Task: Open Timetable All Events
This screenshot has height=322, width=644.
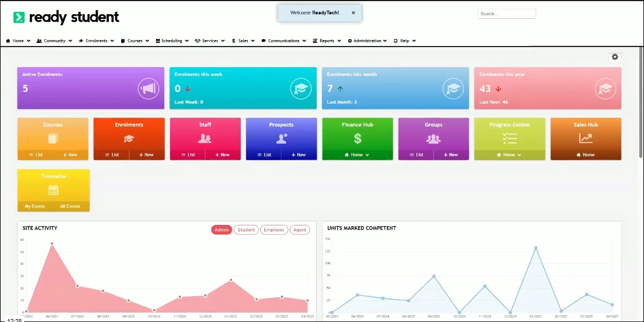Action: click(71, 206)
